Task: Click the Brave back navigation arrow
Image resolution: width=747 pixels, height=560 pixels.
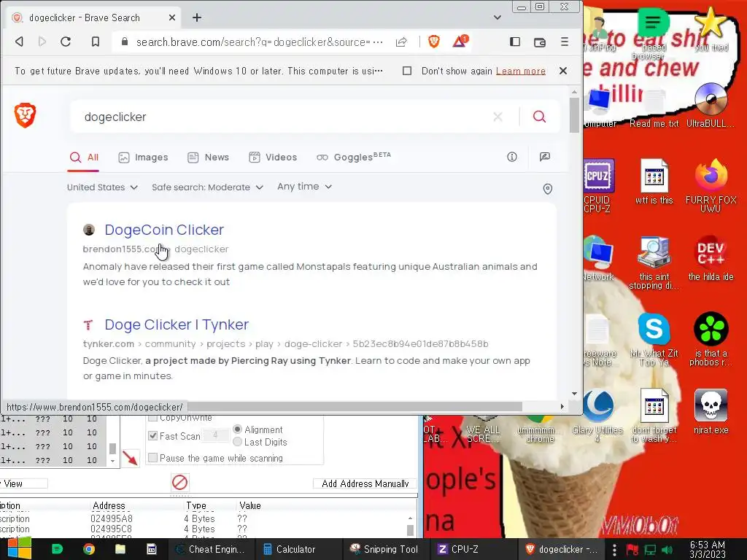Action: (19, 42)
